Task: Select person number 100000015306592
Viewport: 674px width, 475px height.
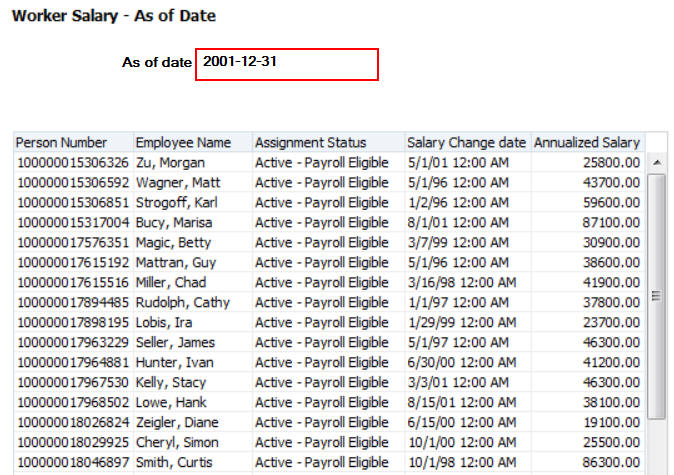Action: point(73,182)
